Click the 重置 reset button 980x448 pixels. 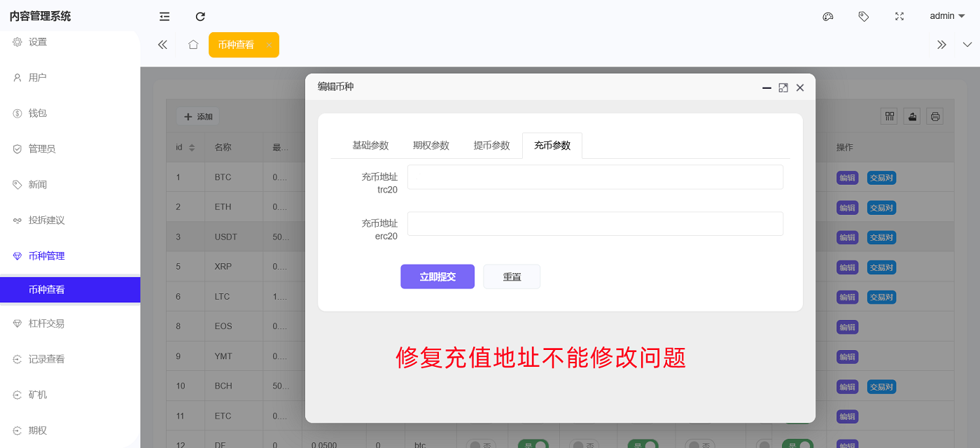click(x=512, y=276)
